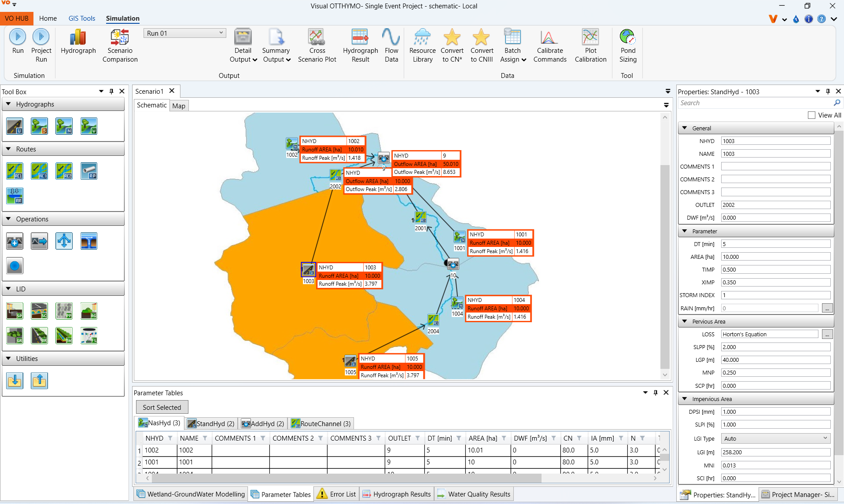Viewport: 844px width, 504px height.
Task: Open the VO HUB tab
Action: pyautogui.click(x=16, y=18)
